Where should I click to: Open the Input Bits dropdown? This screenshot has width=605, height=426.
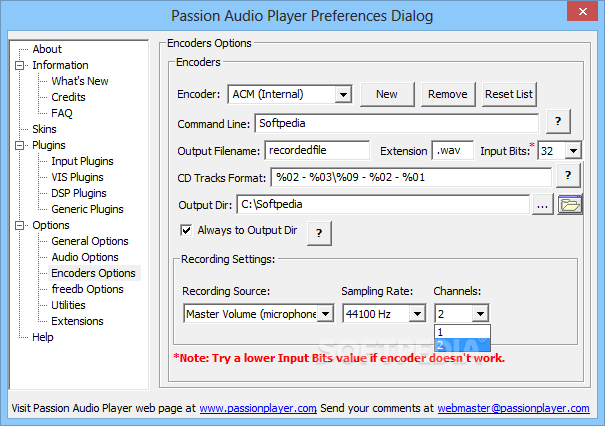pyautogui.click(x=573, y=151)
